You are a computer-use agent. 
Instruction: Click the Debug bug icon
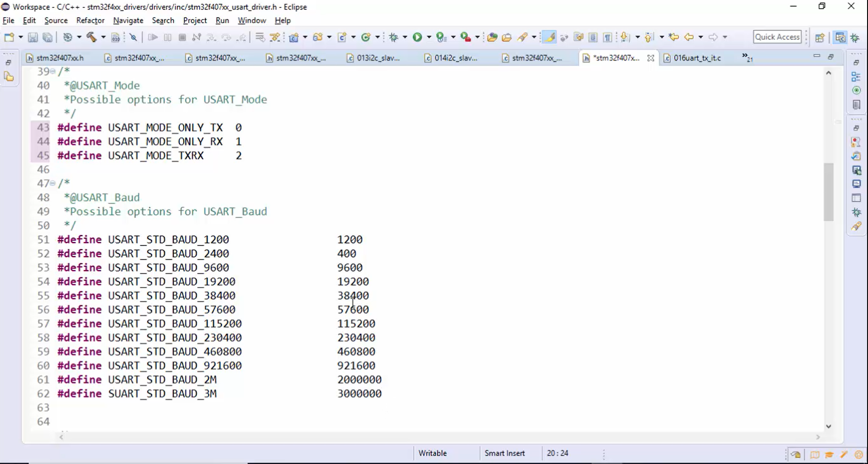pyautogui.click(x=393, y=37)
